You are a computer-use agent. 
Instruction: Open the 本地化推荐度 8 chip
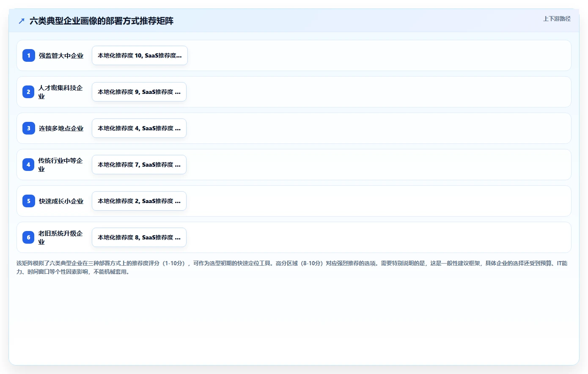pyautogui.click(x=139, y=237)
